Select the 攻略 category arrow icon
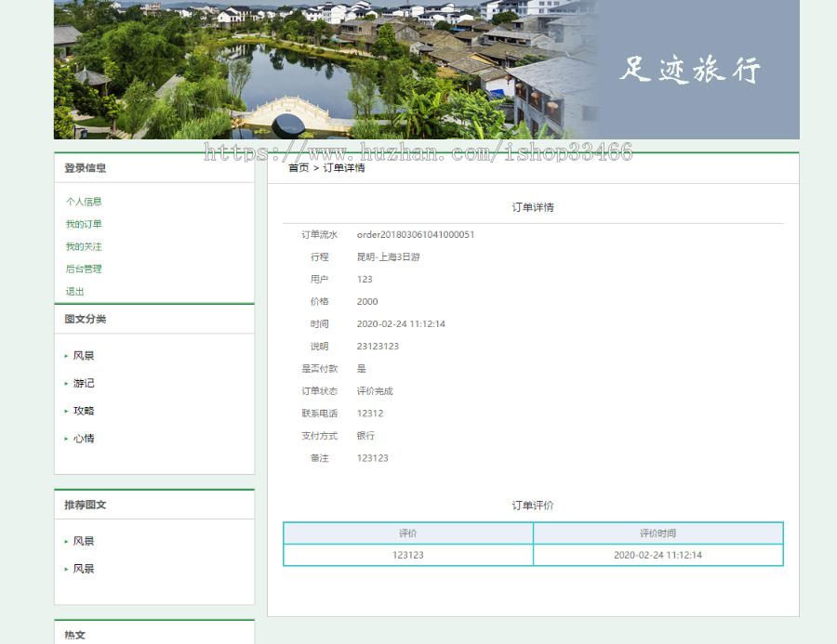 (65, 411)
